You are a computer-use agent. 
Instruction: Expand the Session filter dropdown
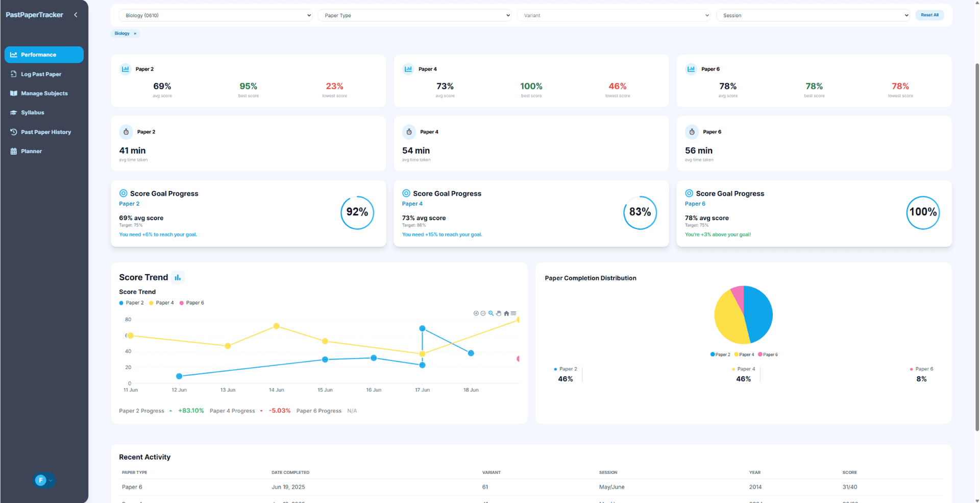pos(814,15)
